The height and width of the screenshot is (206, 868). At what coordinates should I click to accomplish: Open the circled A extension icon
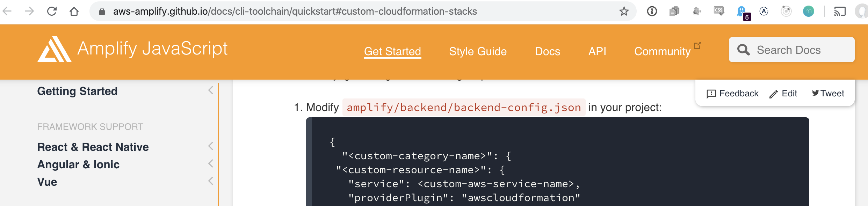764,12
